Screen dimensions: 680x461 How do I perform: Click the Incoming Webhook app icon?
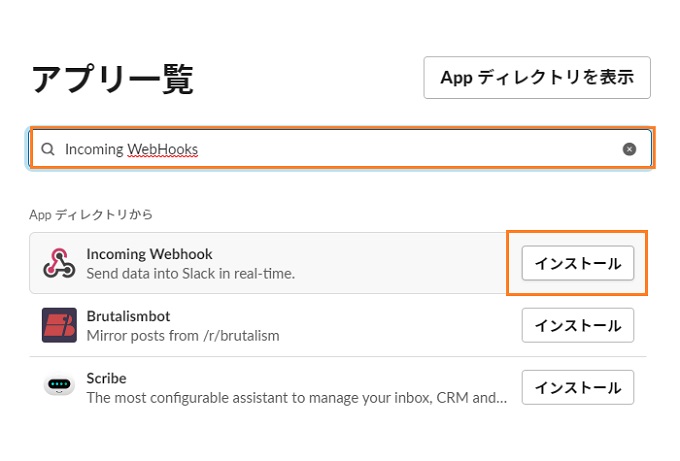[59, 263]
